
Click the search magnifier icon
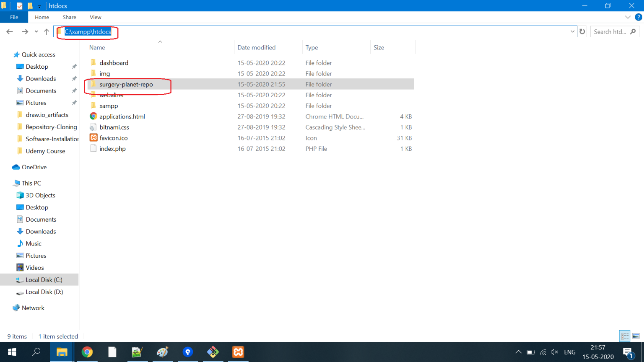click(x=633, y=31)
